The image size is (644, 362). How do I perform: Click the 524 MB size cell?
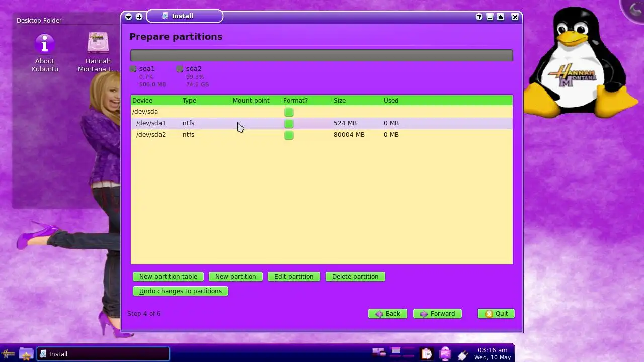pyautogui.click(x=345, y=123)
